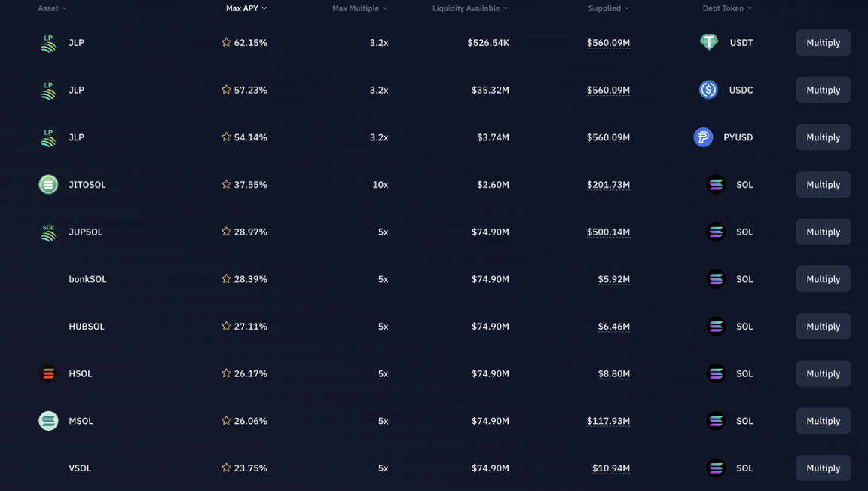Screen dimensions: 868x491
Task: Sort by Supplied column header
Action: point(608,8)
